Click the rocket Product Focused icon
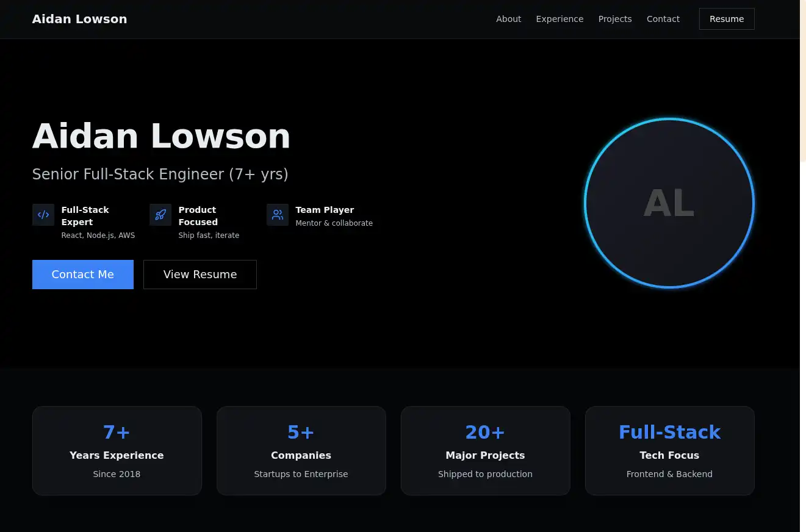Screen dimensions: 806x532 pyautogui.click(x=160, y=215)
